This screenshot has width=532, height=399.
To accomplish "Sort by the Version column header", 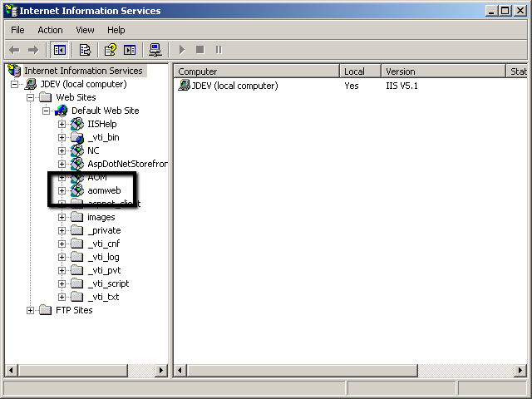I will (x=442, y=71).
